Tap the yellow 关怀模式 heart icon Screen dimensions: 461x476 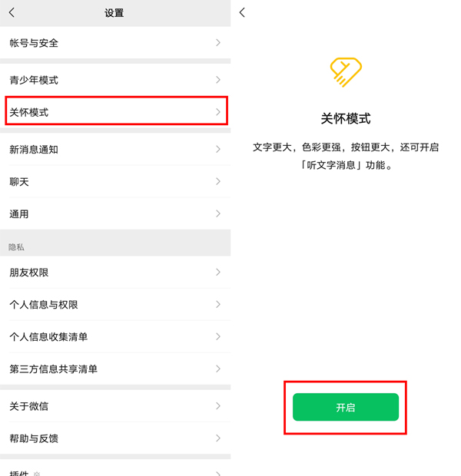[x=346, y=72]
